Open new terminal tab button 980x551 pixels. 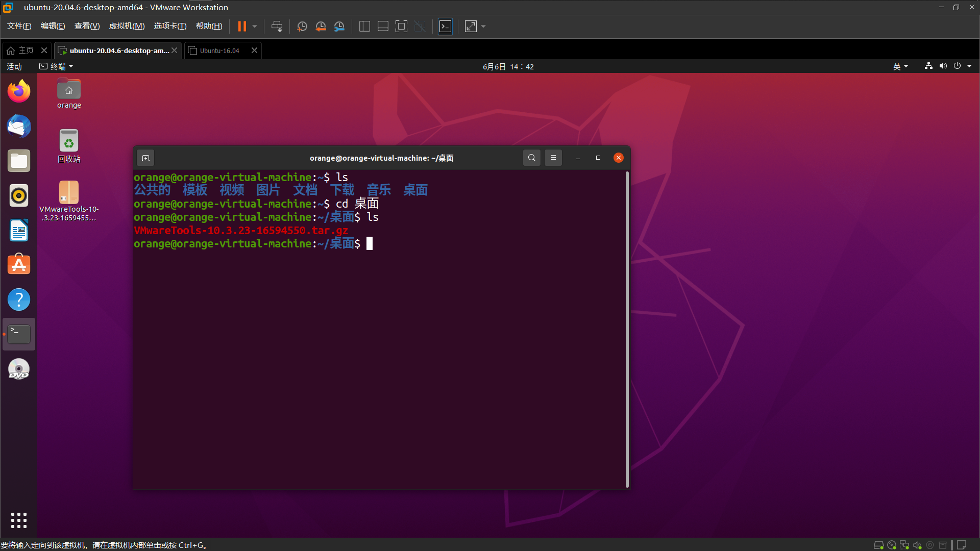(145, 158)
